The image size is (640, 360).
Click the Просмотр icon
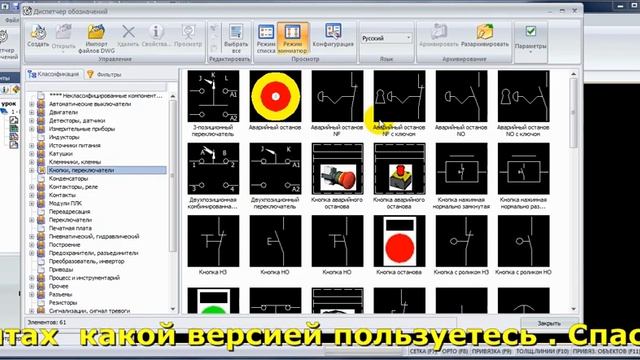(x=188, y=36)
